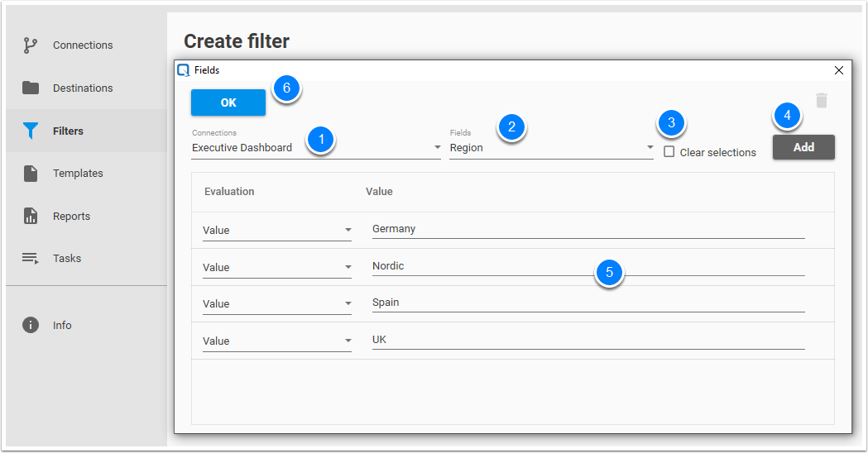Click the Add button

click(x=803, y=147)
